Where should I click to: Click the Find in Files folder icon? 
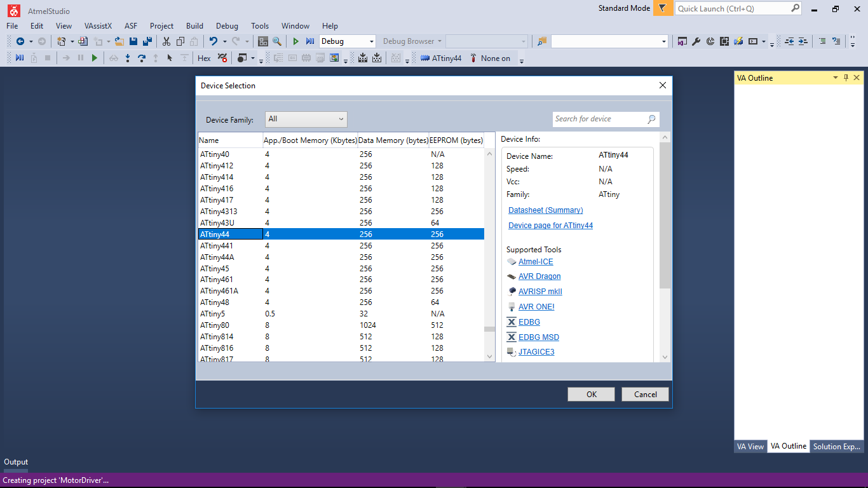pos(541,41)
